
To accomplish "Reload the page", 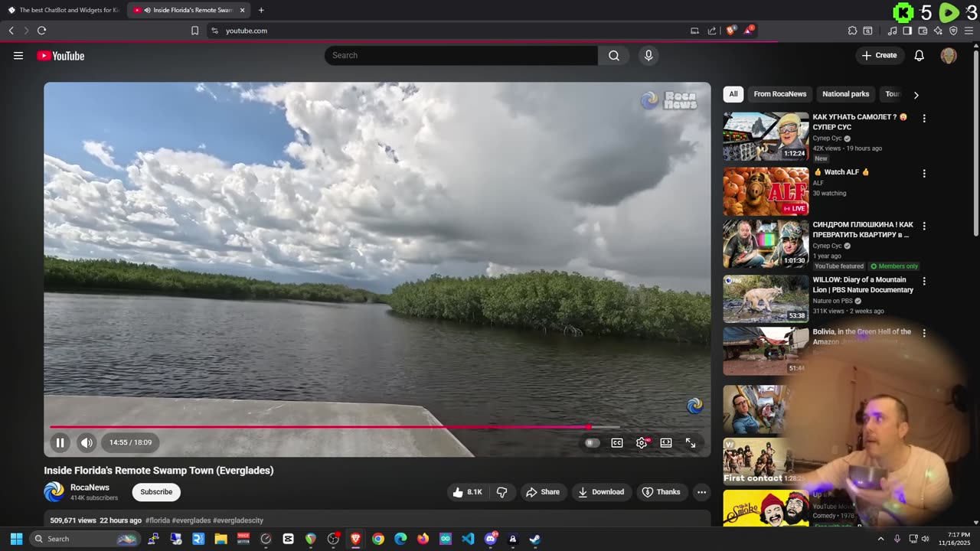I will [x=42, y=31].
